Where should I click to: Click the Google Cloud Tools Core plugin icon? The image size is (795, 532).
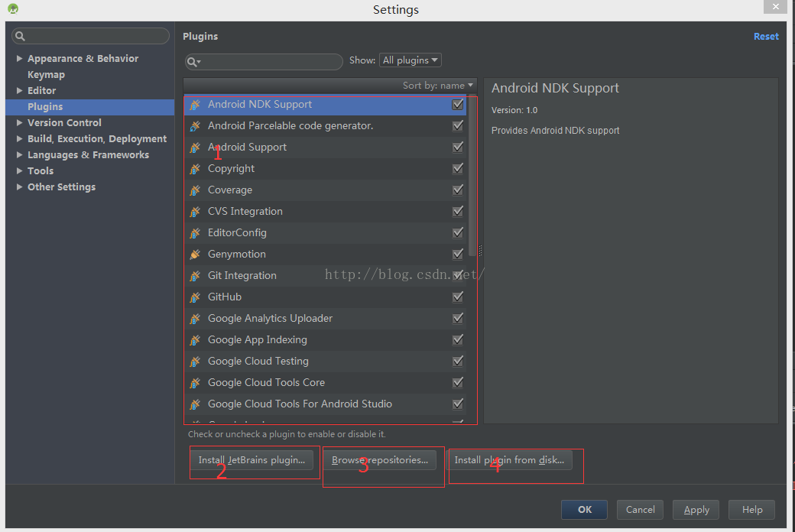[195, 383]
